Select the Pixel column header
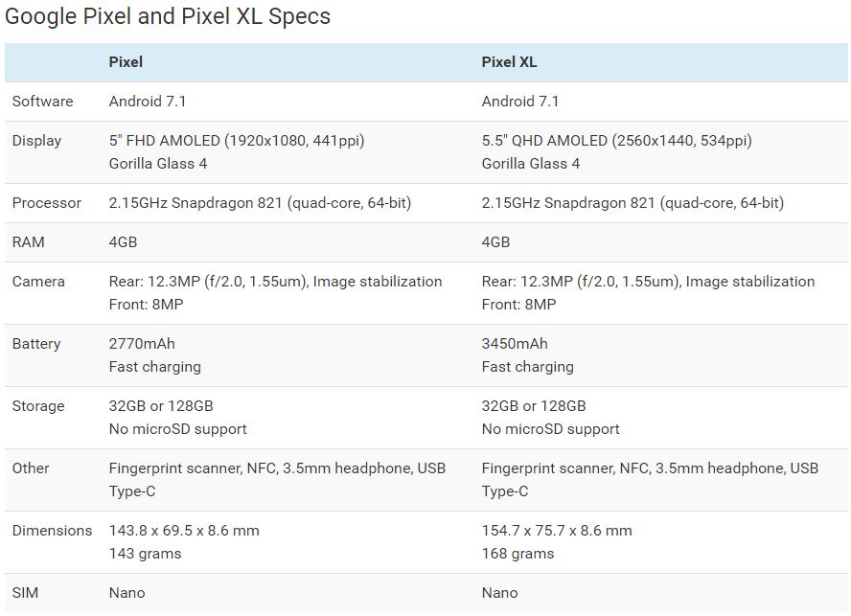The width and height of the screenshot is (851, 616). 126,62
